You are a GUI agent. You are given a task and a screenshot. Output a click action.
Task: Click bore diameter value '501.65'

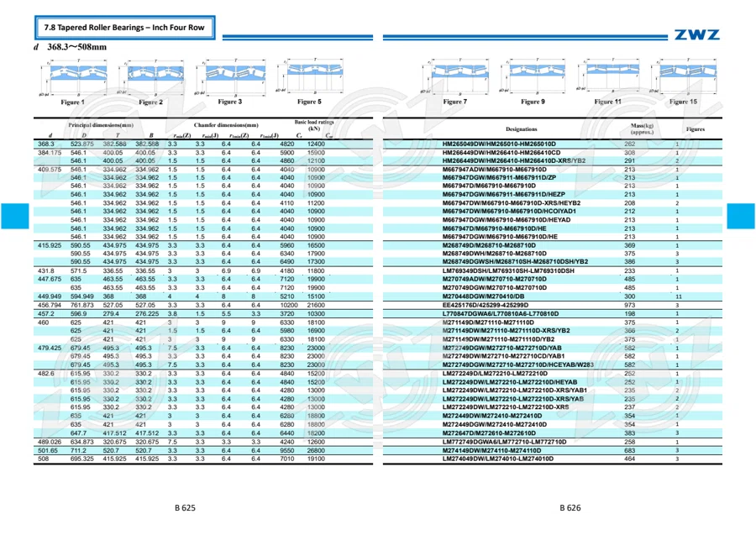[48, 451]
